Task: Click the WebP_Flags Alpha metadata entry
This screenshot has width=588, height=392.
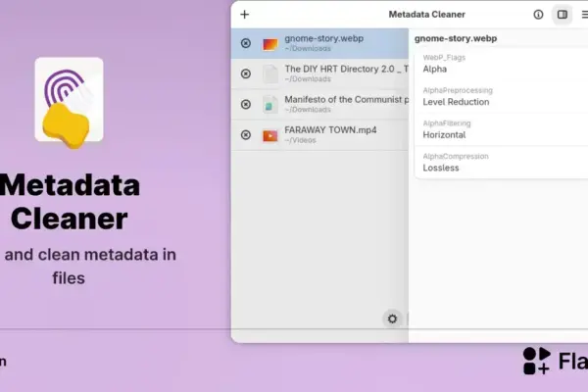Action: (502, 64)
